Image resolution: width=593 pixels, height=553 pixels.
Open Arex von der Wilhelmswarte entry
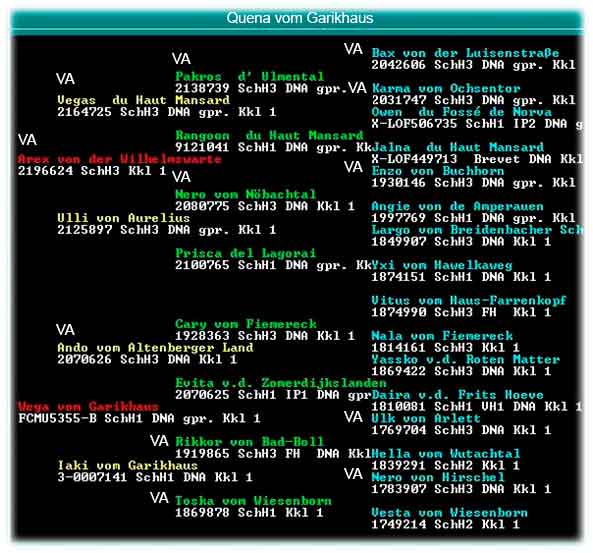coord(120,159)
